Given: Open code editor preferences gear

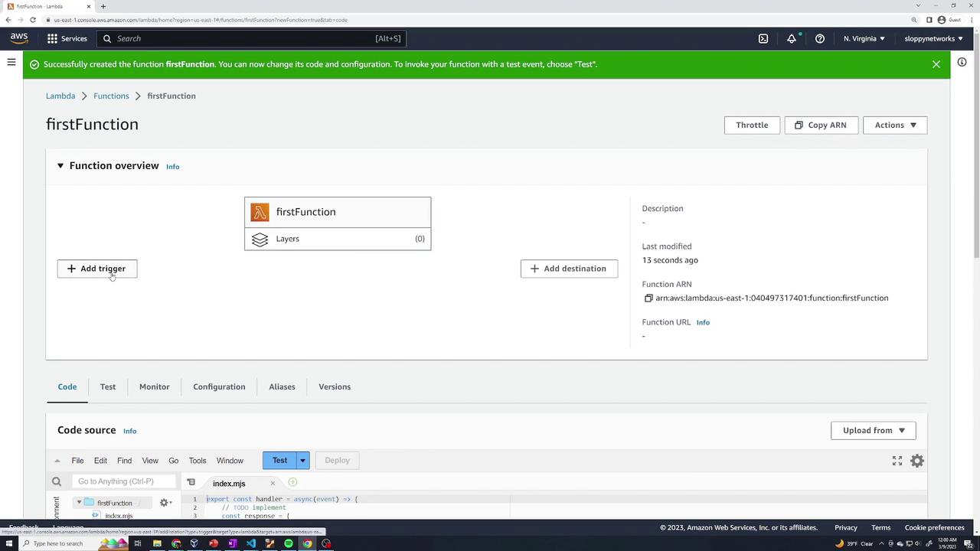Looking at the screenshot, I should tap(917, 461).
